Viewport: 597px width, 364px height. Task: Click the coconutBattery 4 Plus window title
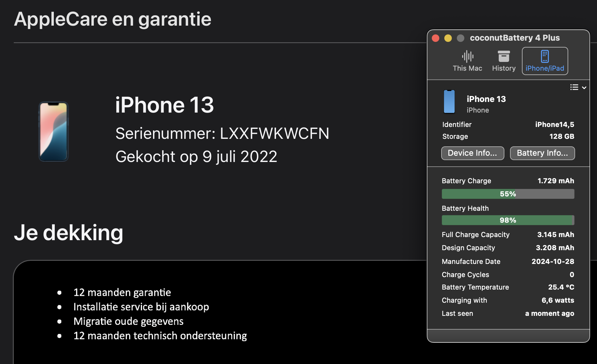515,38
